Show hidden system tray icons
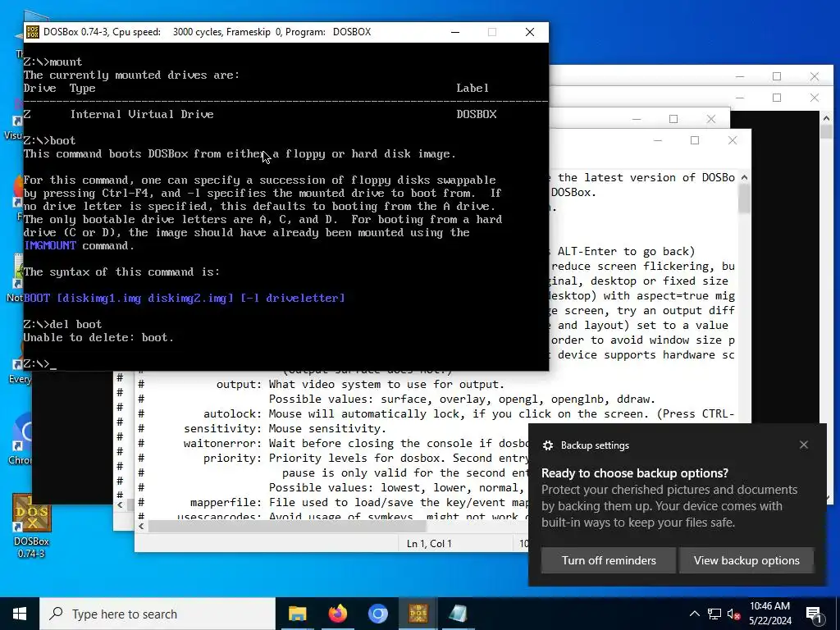Image resolution: width=840 pixels, height=630 pixels. 694,614
